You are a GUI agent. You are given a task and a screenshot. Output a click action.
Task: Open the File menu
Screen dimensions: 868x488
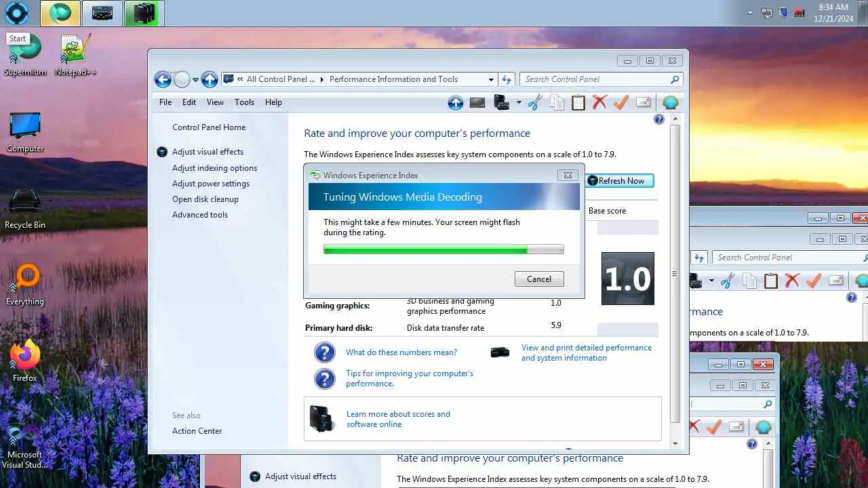(x=165, y=102)
